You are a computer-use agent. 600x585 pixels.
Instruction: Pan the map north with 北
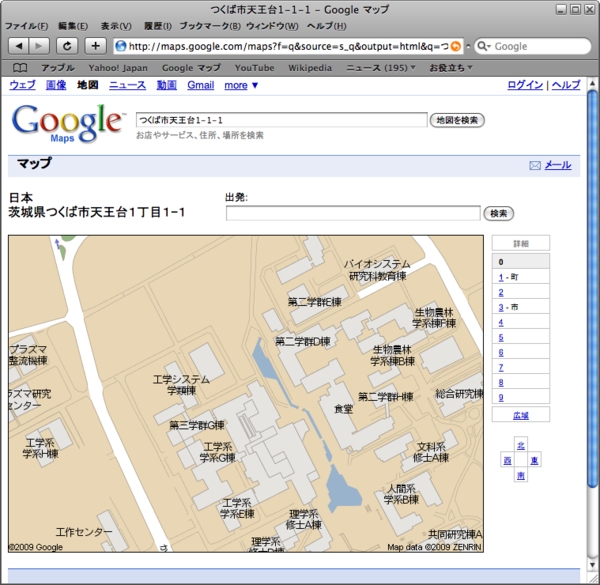(x=521, y=445)
